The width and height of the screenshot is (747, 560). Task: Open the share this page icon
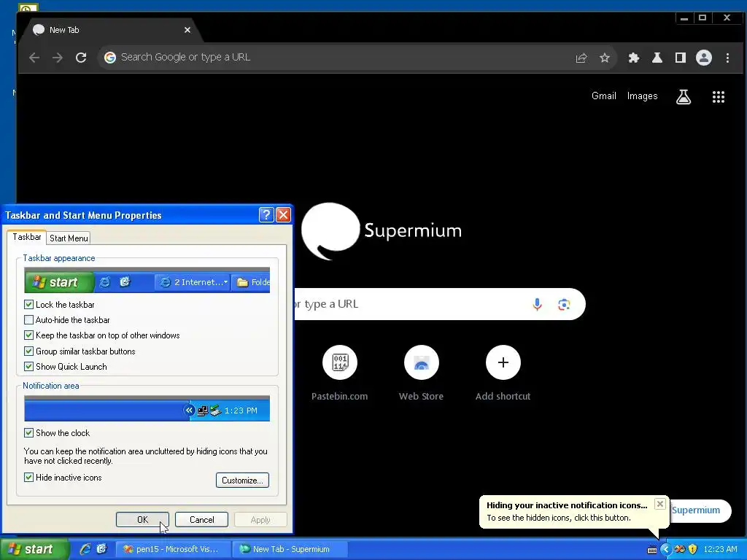coord(581,58)
